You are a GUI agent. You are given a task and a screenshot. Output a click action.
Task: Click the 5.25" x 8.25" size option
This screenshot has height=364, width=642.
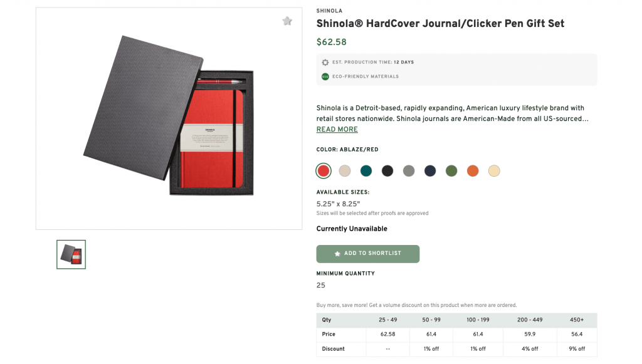pos(338,204)
